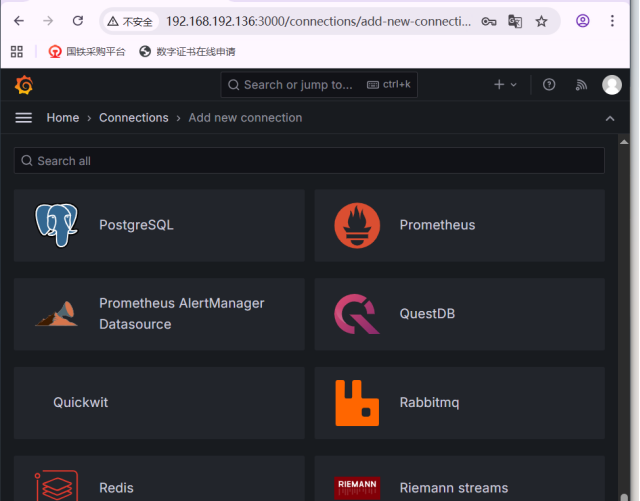This screenshot has height=501, width=640.
Task: Open the Quickwit data source
Action: click(x=159, y=403)
